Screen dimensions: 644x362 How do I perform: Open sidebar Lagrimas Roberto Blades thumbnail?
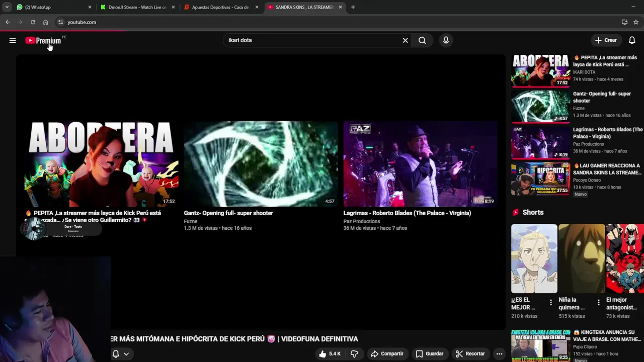pos(540,143)
